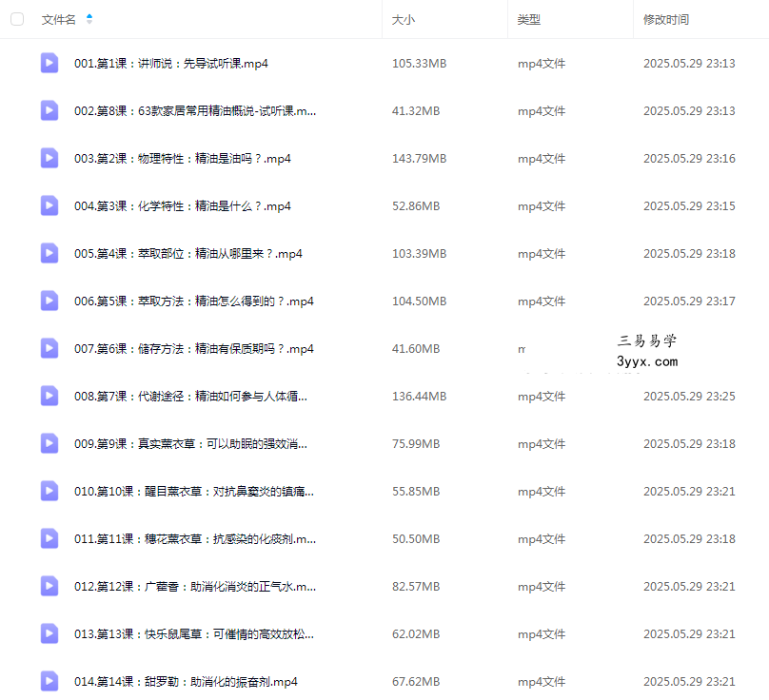Sort by the 文件名 arrow icon
This screenshot has width=769, height=700.
coord(89,19)
